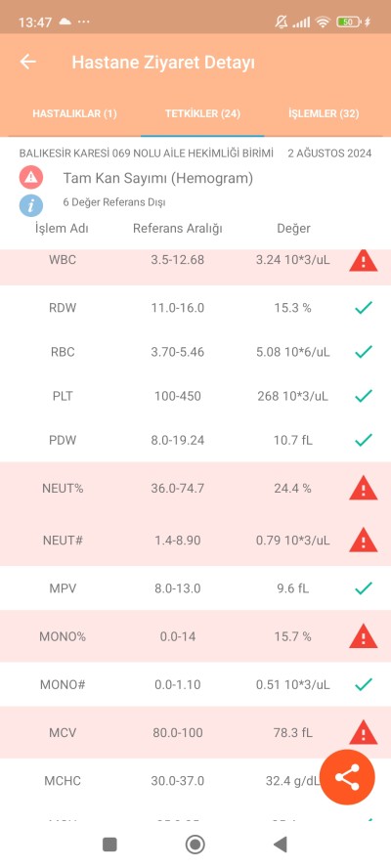Tap the green checkmark on PLT row
The width and height of the screenshot is (391, 868).
(364, 396)
